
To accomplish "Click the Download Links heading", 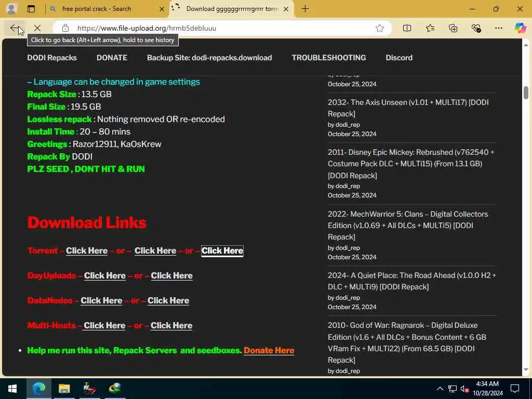I will (87, 222).
